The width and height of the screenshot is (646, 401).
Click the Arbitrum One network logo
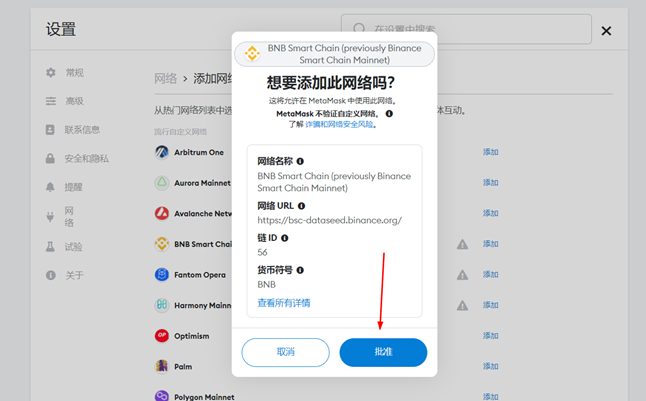[x=162, y=153]
